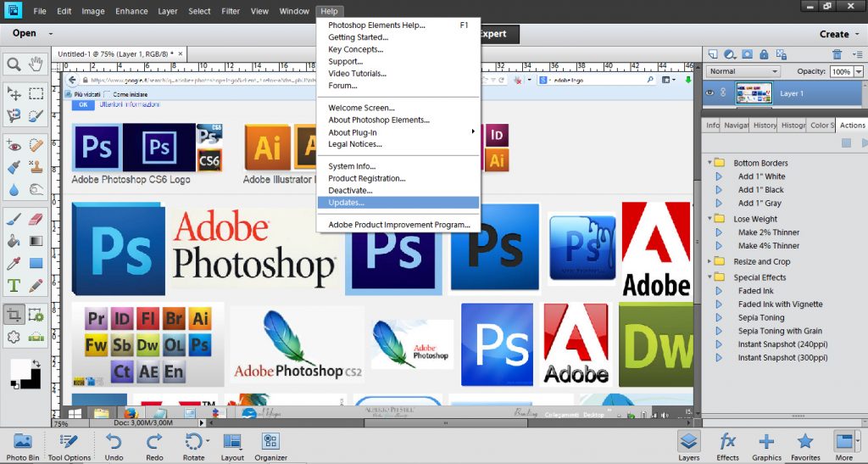Click the Opacity 100% input field

click(842, 72)
